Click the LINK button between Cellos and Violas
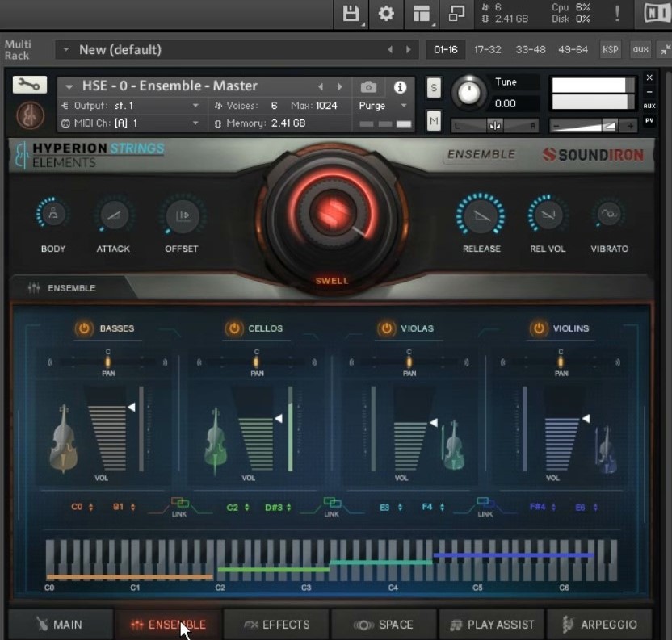 333,504
